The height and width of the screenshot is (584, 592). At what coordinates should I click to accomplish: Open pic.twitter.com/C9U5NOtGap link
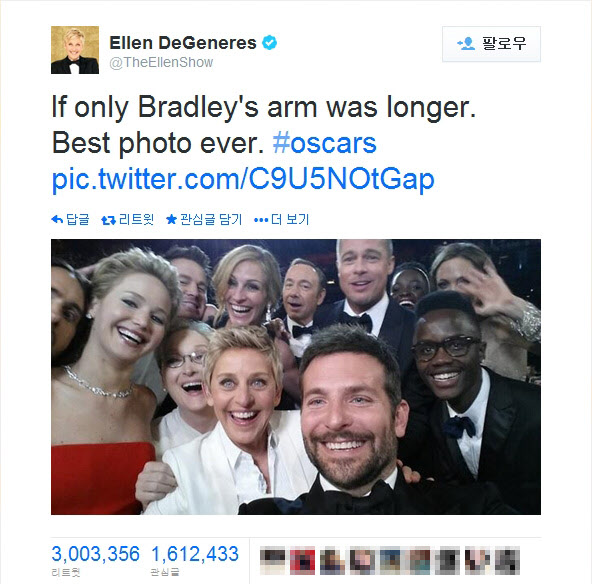[x=243, y=179]
